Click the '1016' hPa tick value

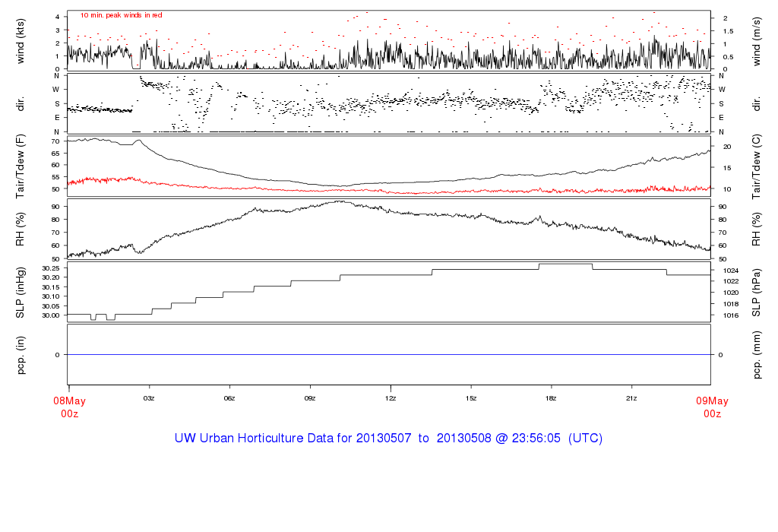[731, 315]
